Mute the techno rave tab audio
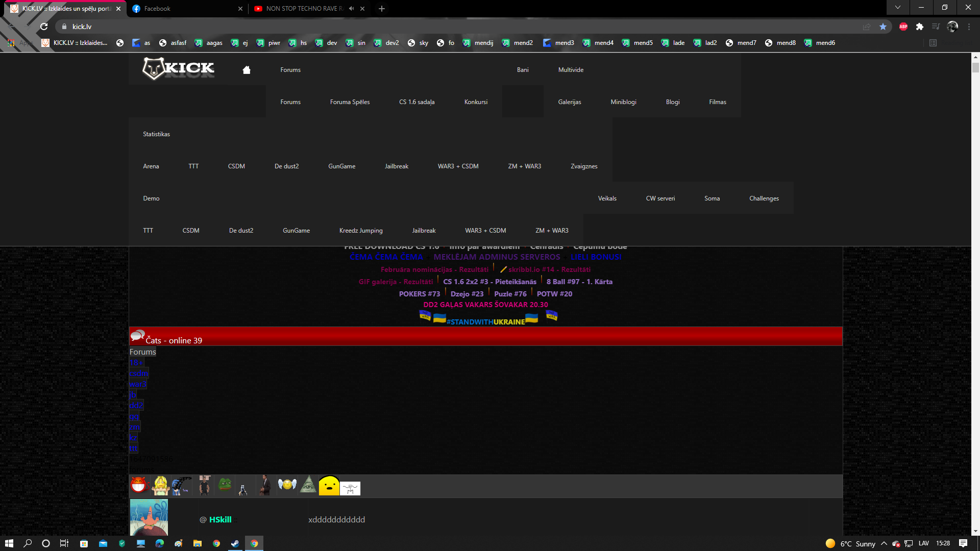 (x=351, y=9)
